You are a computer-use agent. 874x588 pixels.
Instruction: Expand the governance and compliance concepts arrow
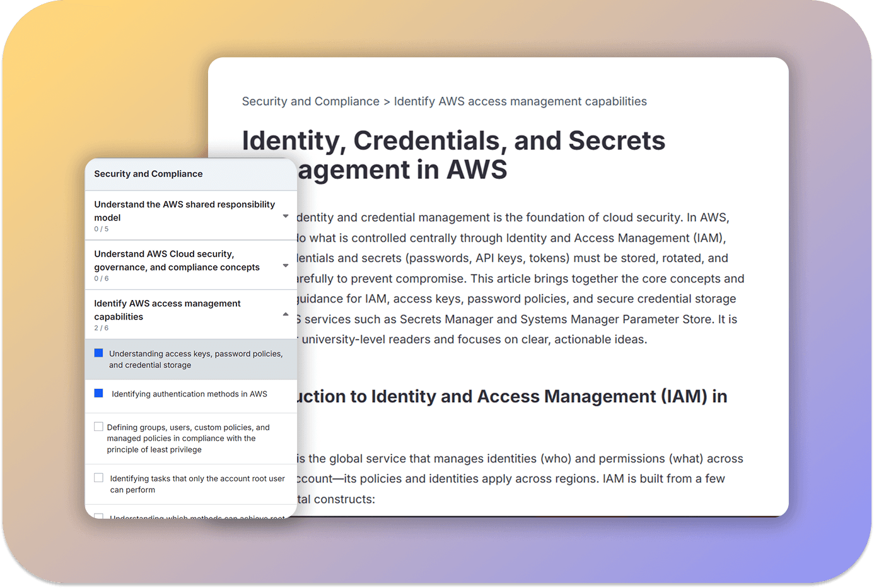pos(286,265)
